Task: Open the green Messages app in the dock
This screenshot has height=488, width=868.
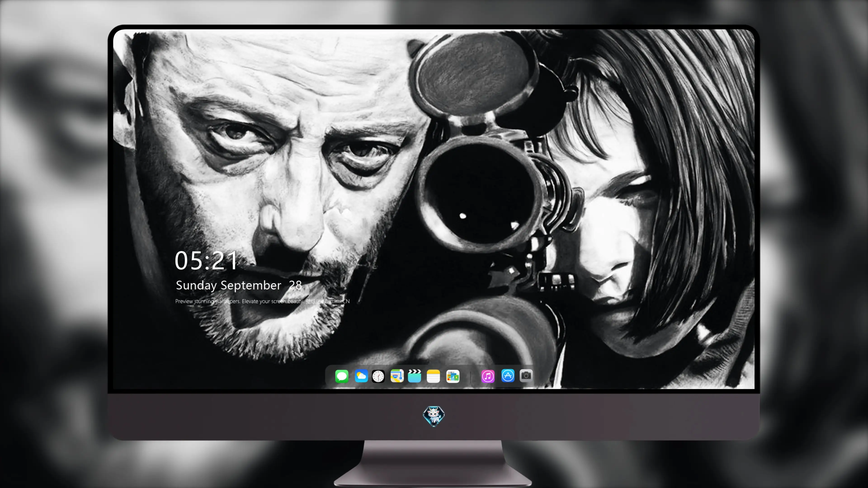Action: [342, 376]
